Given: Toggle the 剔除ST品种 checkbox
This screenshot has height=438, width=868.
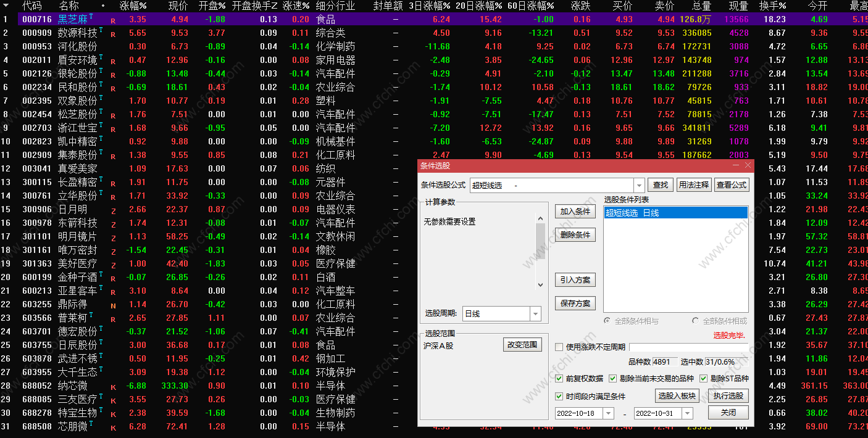Looking at the screenshot, I should tap(703, 379).
